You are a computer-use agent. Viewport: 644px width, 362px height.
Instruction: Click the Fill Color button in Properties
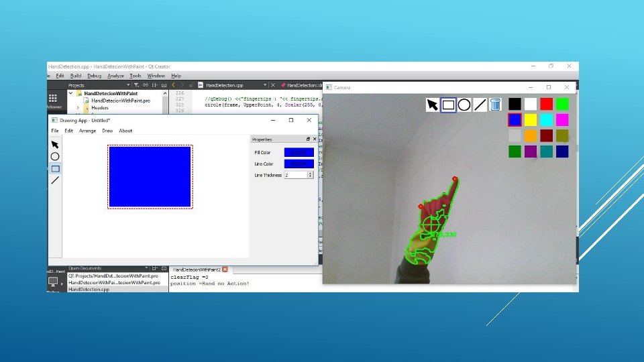tap(299, 152)
